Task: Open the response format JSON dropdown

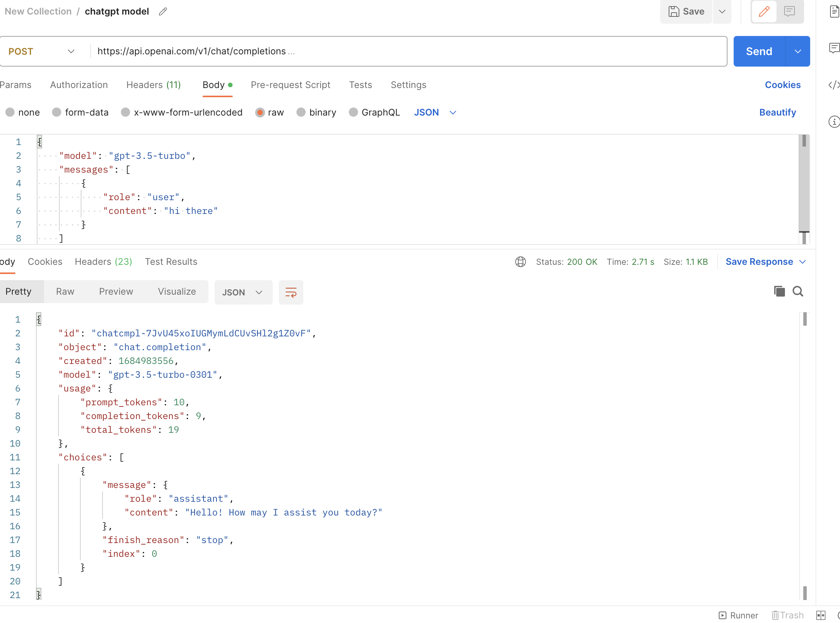Action: (243, 293)
